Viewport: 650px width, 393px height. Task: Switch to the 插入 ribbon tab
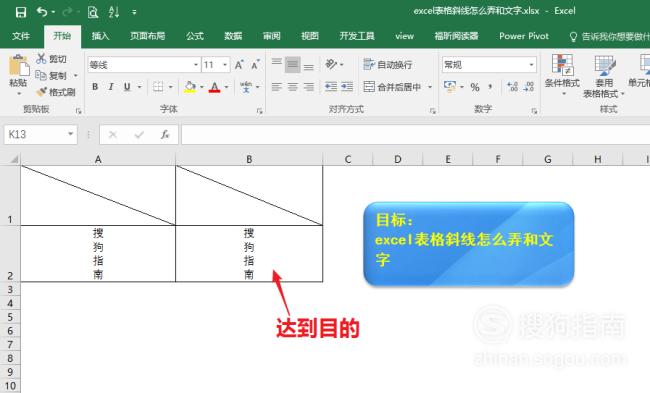100,36
